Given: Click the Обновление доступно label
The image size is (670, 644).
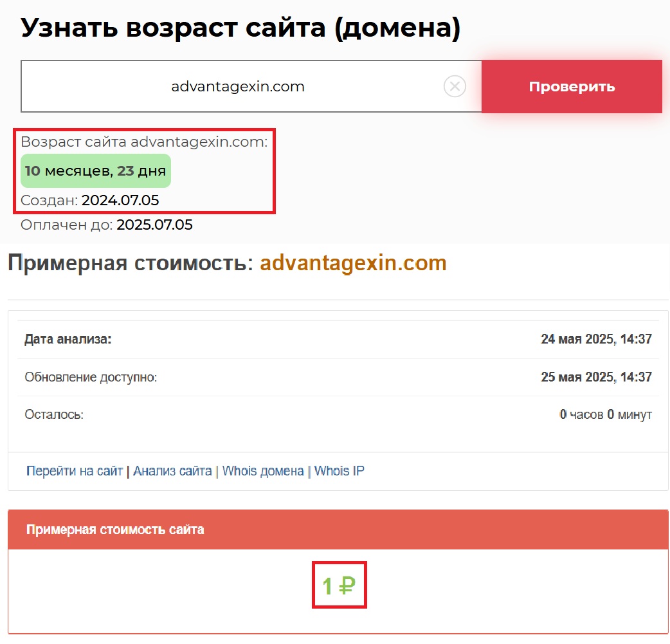Looking at the screenshot, I should coord(91,377).
